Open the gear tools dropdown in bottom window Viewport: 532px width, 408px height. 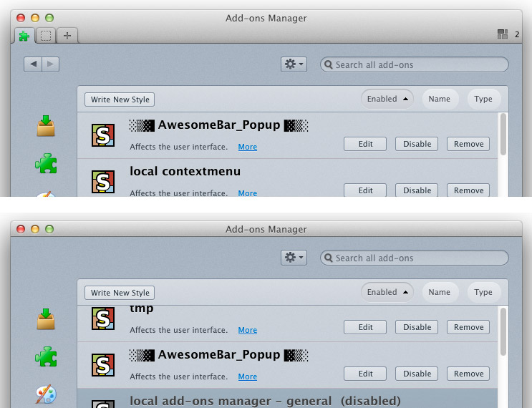pyautogui.click(x=294, y=258)
